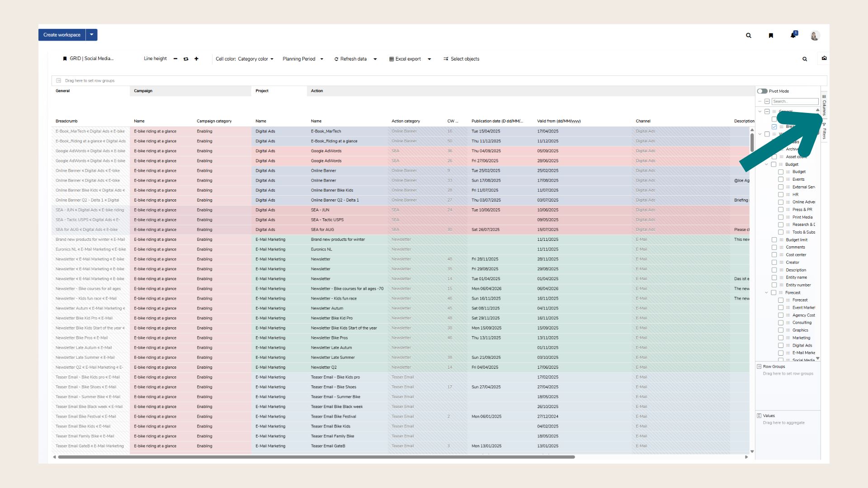The width and height of the screenshot is (868, 488).
Task: Click the columns Search input field
Action: pos(795,101)
